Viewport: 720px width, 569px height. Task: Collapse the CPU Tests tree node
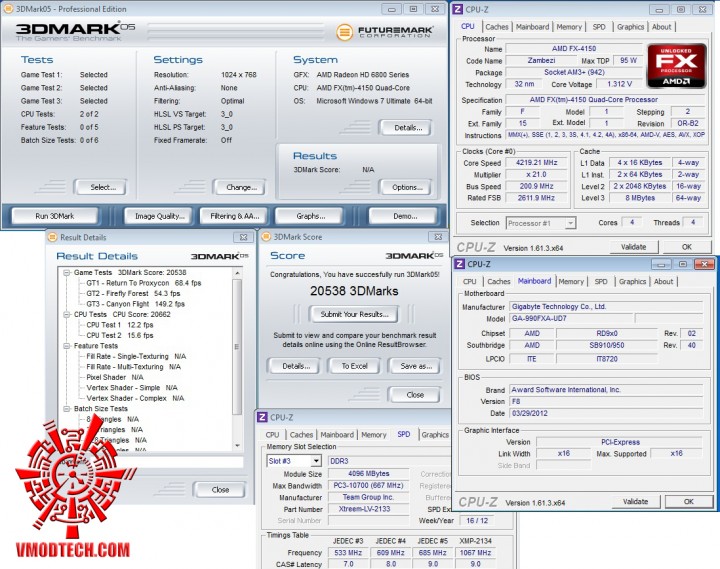tap(67, 315)
